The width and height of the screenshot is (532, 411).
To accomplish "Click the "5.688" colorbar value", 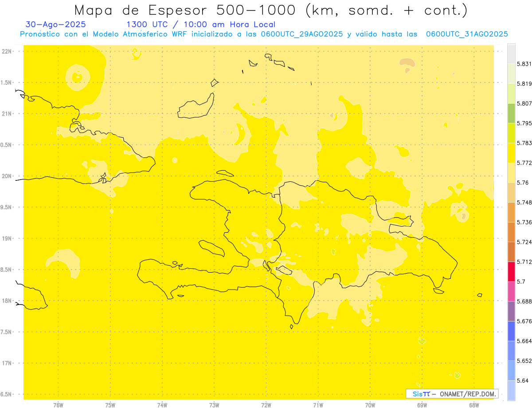I will coord(524,301).
